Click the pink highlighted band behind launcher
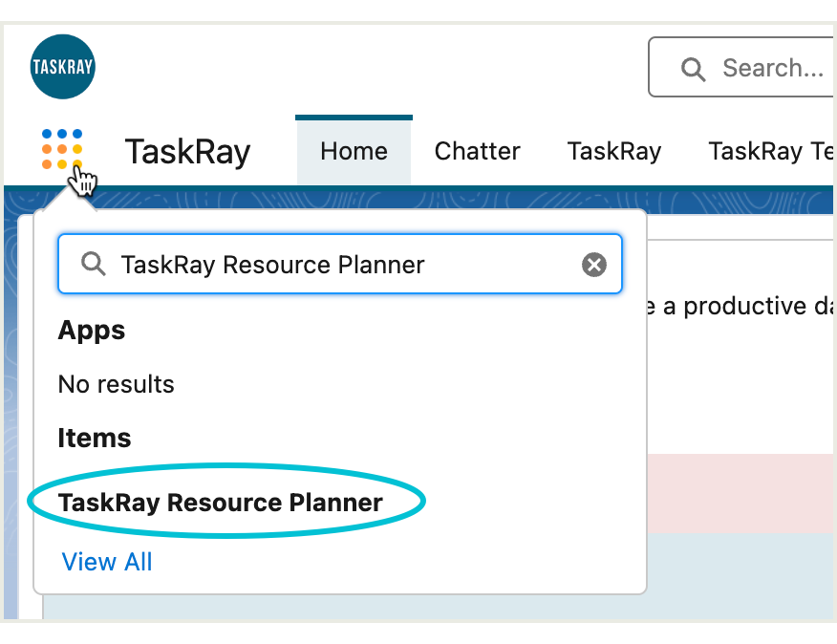Screen dimensions: 837x644 pyautogui.click(x=740, y=493)
